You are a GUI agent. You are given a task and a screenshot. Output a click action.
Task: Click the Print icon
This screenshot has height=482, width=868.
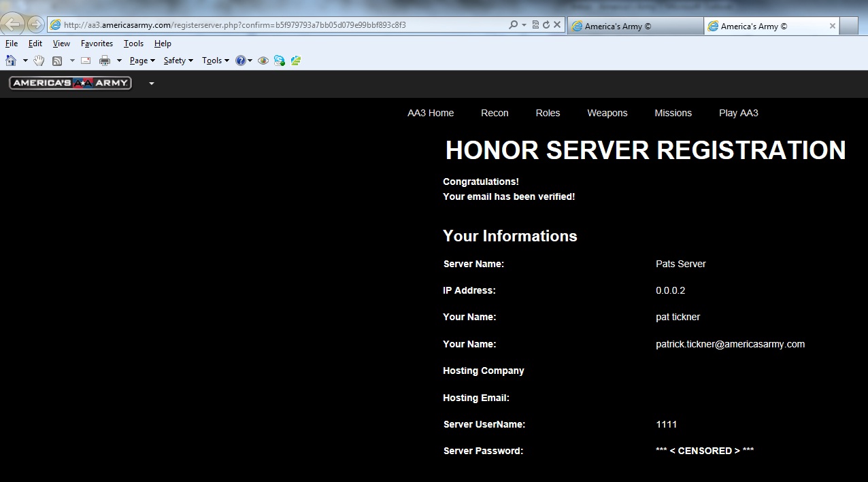pyautogui.click(x=105, y=61)
